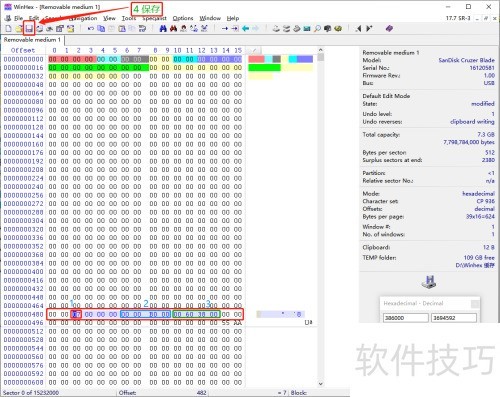Click the TEMP folder path D:\Winhex
This screenshot has width=500, height=397.
(475, 265)
